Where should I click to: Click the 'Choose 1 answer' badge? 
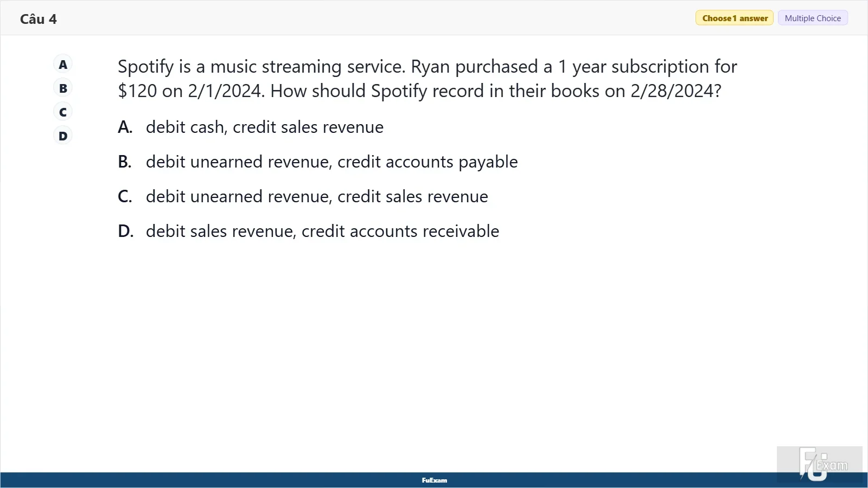(735, 18)
